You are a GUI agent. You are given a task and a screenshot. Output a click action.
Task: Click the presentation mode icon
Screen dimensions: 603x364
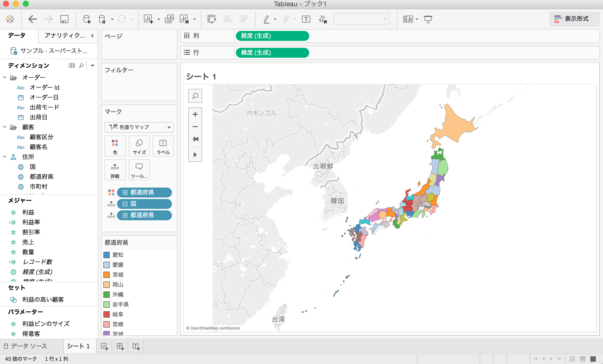[428, 19]
